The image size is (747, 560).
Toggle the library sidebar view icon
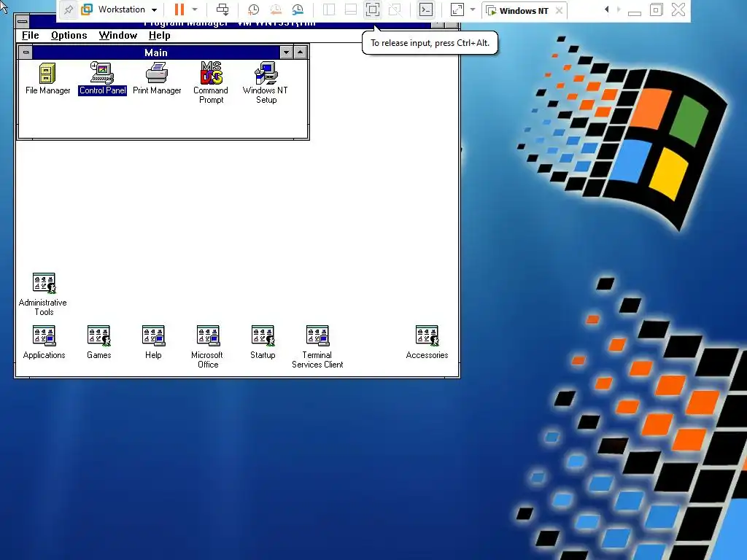[329, 9]
